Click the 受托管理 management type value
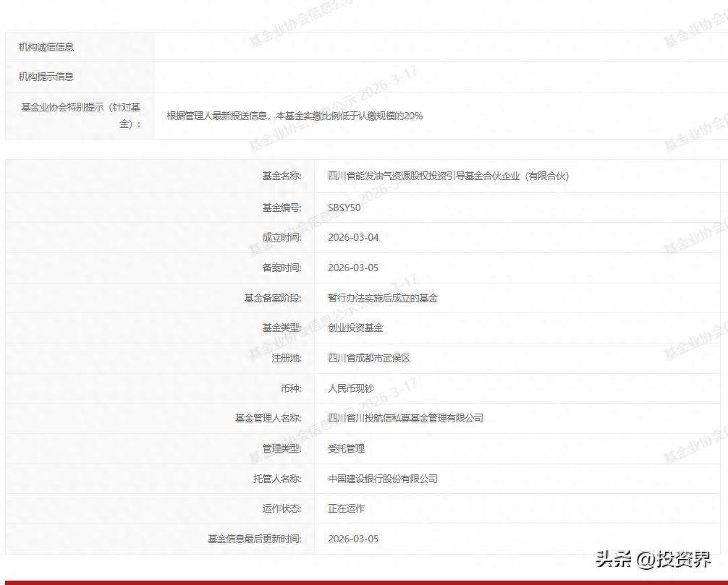This screenshot has height=585, width=728. tap(346, 448)
